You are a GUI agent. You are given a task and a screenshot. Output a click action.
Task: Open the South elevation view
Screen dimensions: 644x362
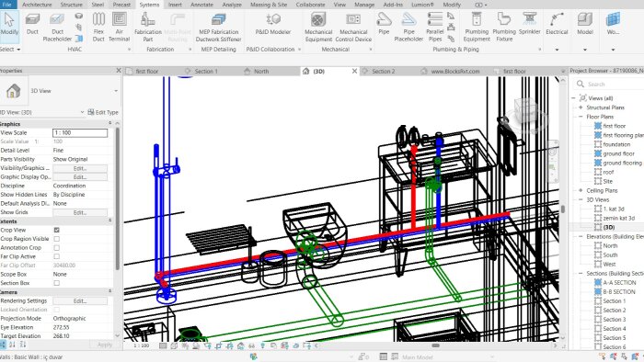610,255
